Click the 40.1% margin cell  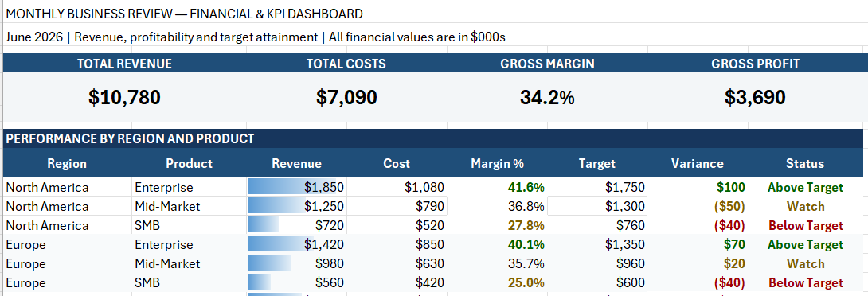point(497,244)
